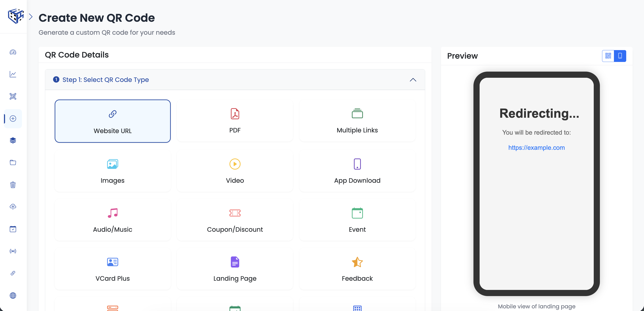The height and width of the screenshot is (311, 644).
Task: Open the https://example.com link in preview
Action: coord(536,148)
